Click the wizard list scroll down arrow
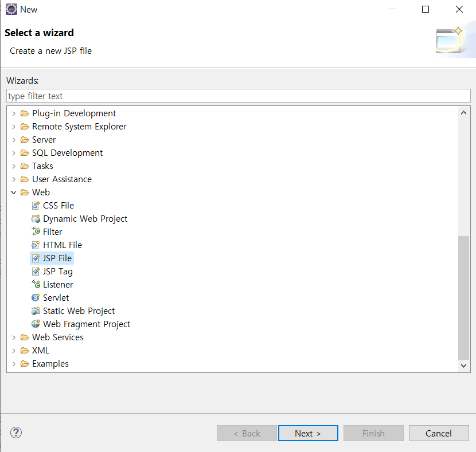Screen dimensions: 476x452 [x=463, y=365]
